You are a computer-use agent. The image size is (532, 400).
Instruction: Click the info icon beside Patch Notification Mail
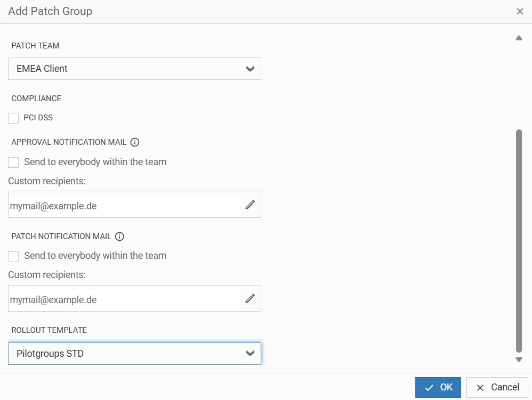(120, 236)
